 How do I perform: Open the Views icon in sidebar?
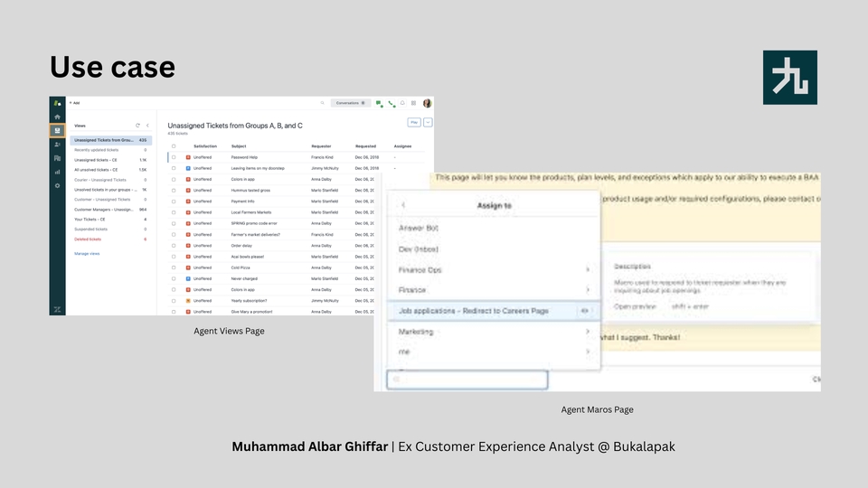click(x=57, y=130)
